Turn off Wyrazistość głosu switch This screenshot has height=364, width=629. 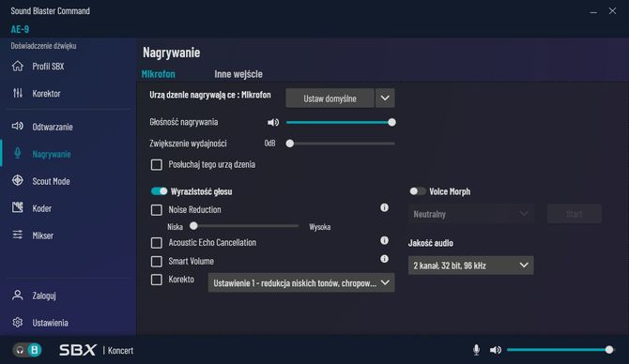[159, 191]
